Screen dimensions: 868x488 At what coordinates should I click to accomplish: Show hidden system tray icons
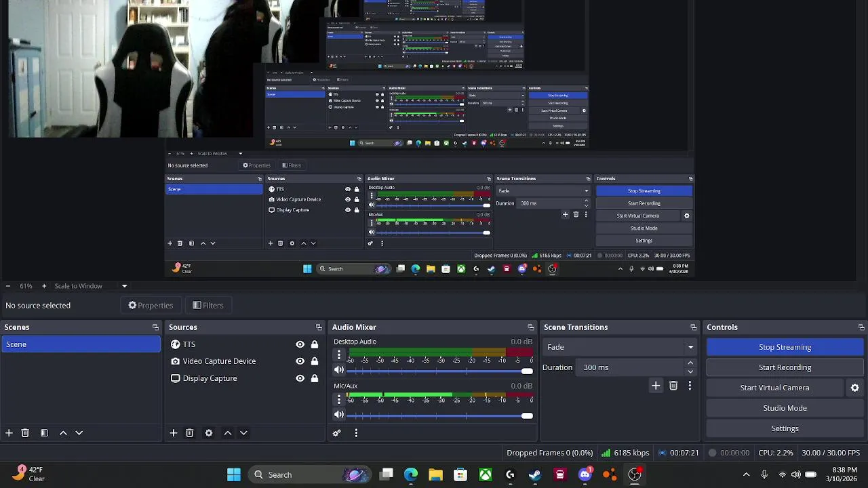coord(746,474)
